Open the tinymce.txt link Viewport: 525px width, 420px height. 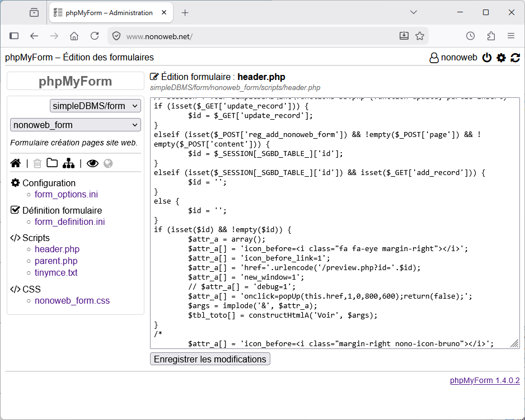56,272
